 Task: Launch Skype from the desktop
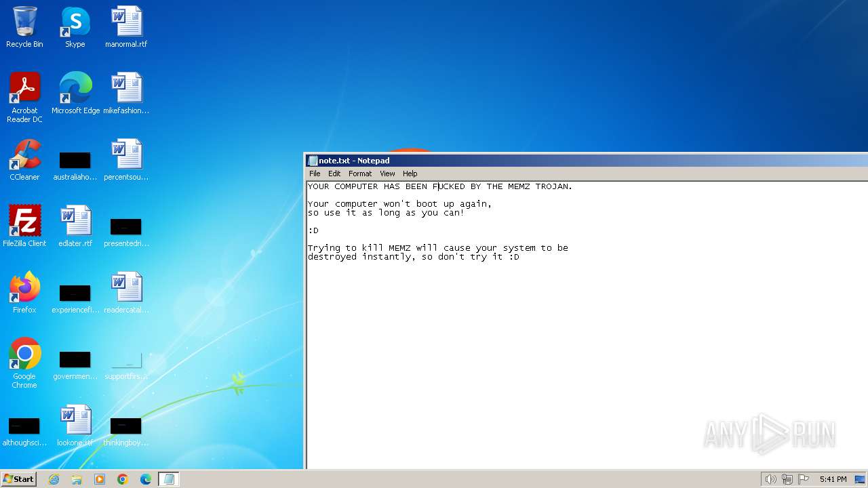[x=75, y=27]
